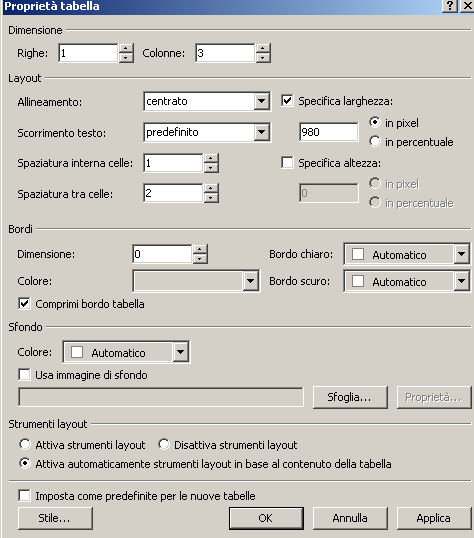Increase Spaziatura interna celle value

click(211, 158)
